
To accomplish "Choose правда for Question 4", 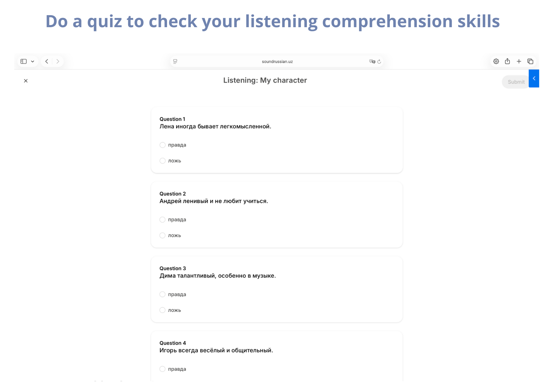I will pyautogui.click(x=163, y=369).
